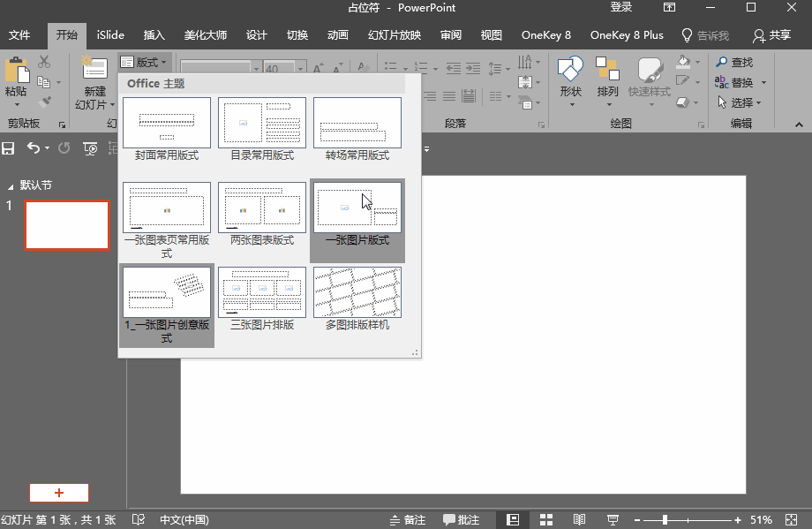
Task: Click the Copy icon
Action: point(44,82)
